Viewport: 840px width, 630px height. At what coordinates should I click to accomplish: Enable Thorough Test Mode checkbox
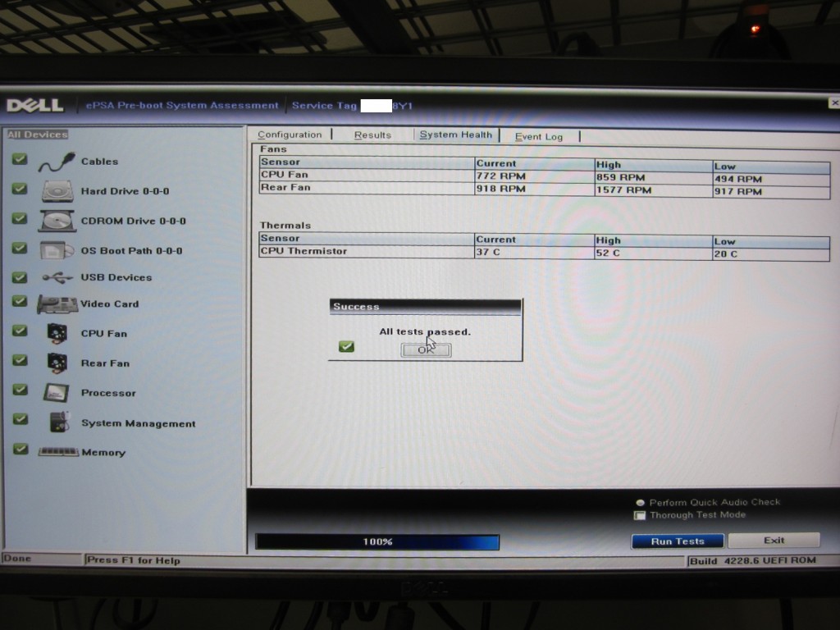(x=640, y=516)
